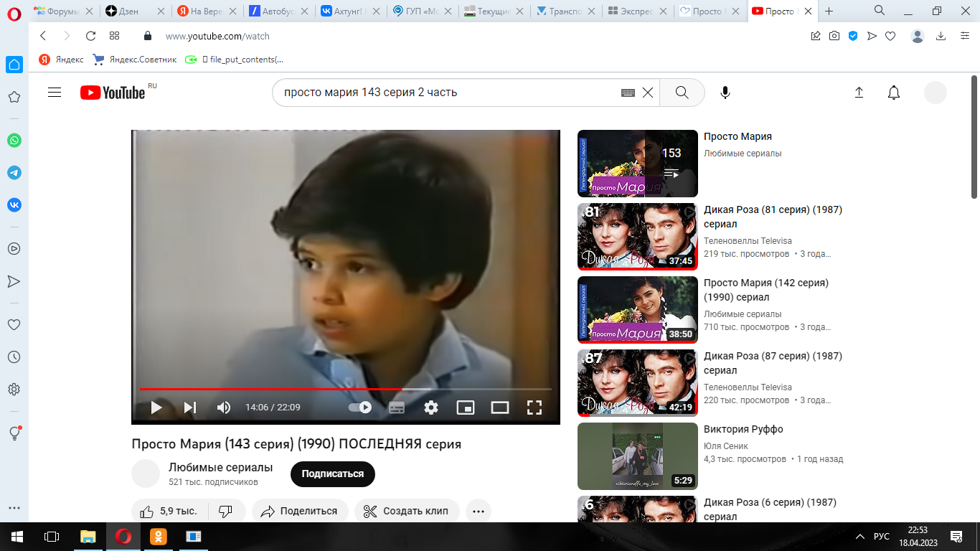This screenshot has height=551, width=980.
Task: Click the Подписаться button
Action: pos(333,474)
